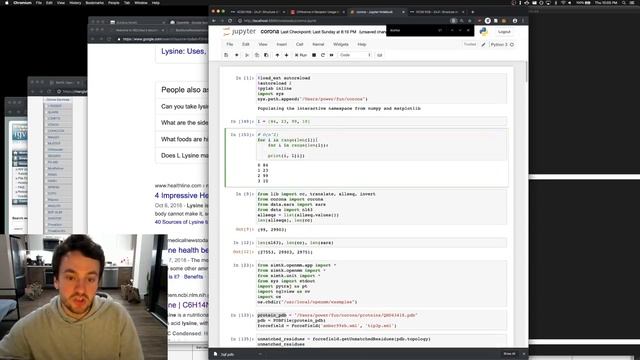Restart kernel and run all with fast-forward icon
This screenshot has height=360, width=640.
(331, 55)
